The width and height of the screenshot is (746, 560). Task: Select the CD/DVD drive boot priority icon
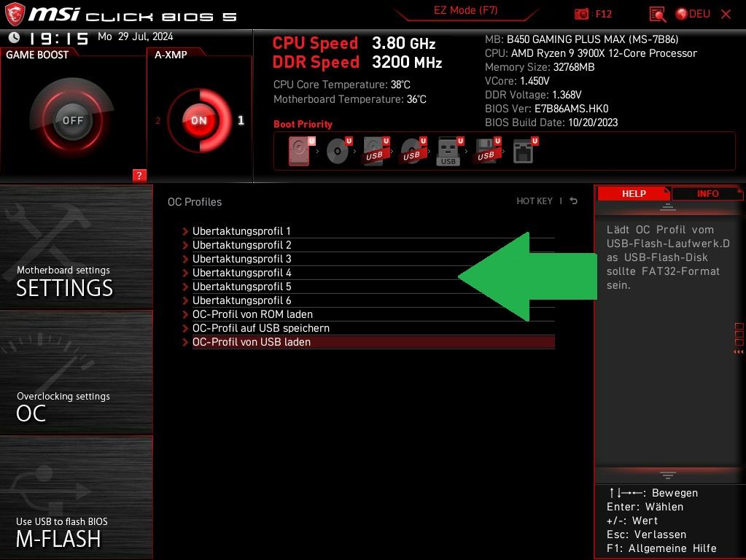click(x=338, y=151)
